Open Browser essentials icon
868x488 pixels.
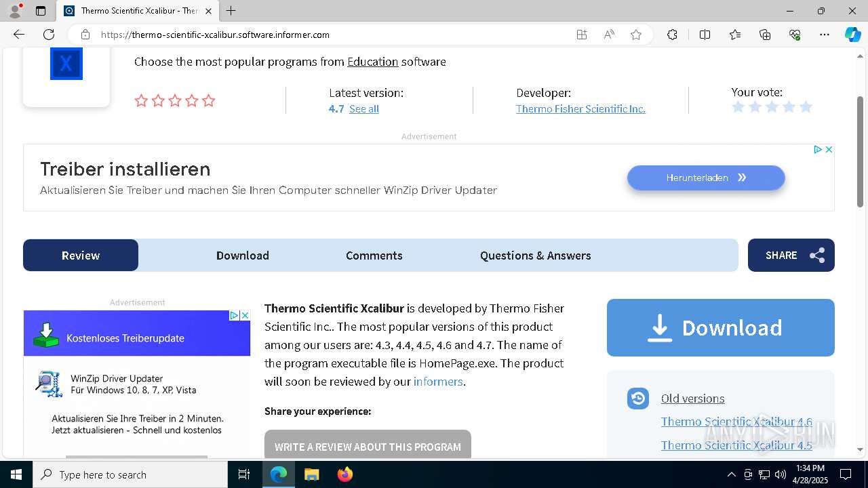click(x=795, y=35)
